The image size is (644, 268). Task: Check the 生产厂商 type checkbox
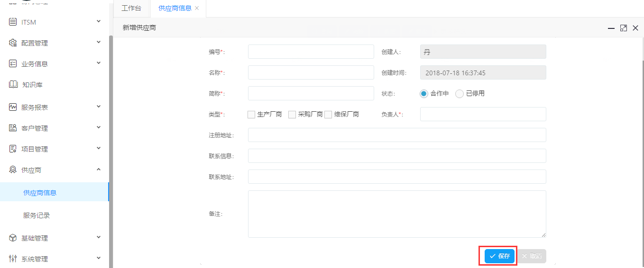(251, 115)
